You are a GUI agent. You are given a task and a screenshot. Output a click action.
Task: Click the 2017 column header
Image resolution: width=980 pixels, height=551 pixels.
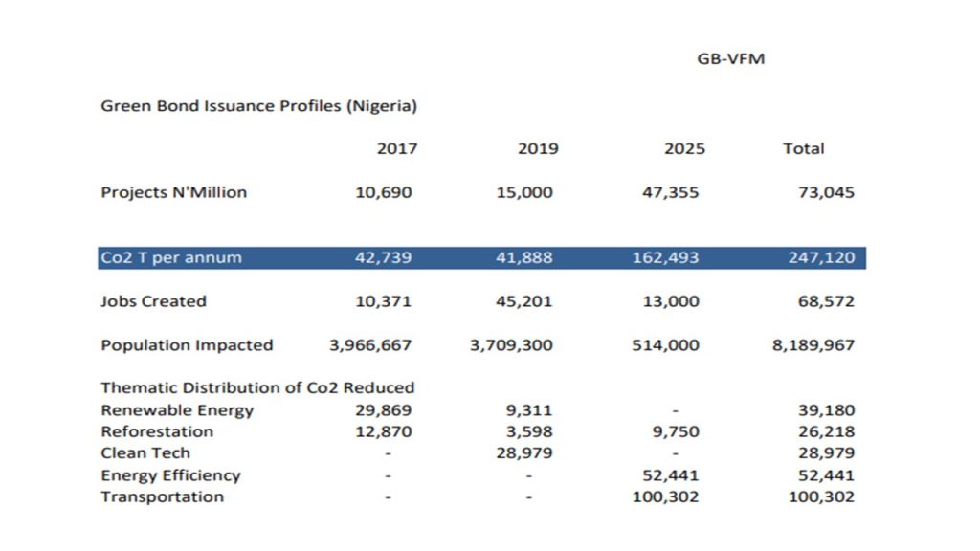(x=396, y=148)
